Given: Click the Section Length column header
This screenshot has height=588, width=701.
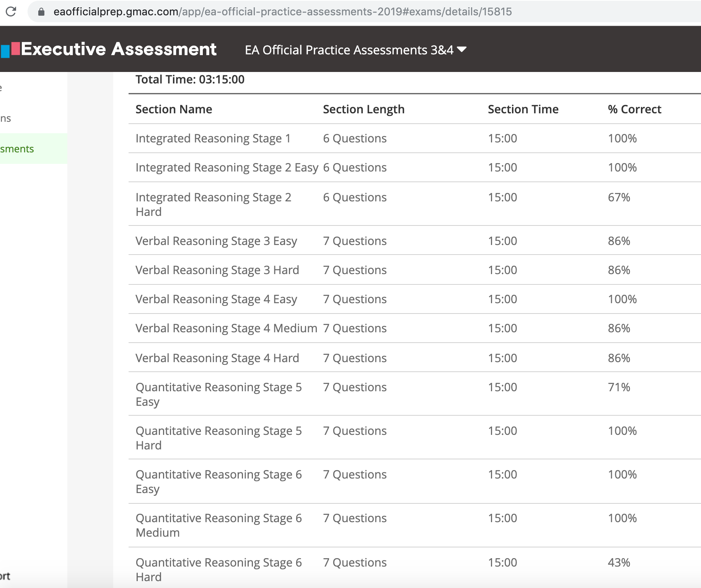Looking at the screenshot, I should click(x=364, y=109).
